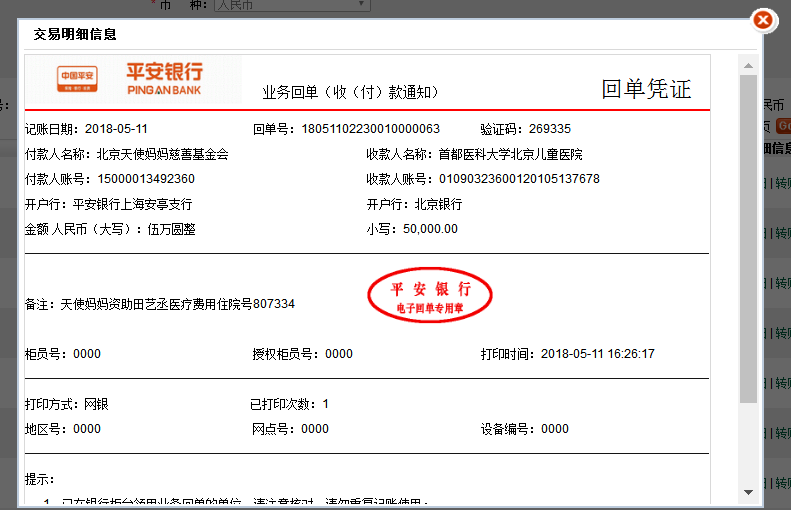Open the 币种 人民币 dropdown behind dialog
Image resolution: width=791 pixels, height=510 pixels.
pos(292,5)
